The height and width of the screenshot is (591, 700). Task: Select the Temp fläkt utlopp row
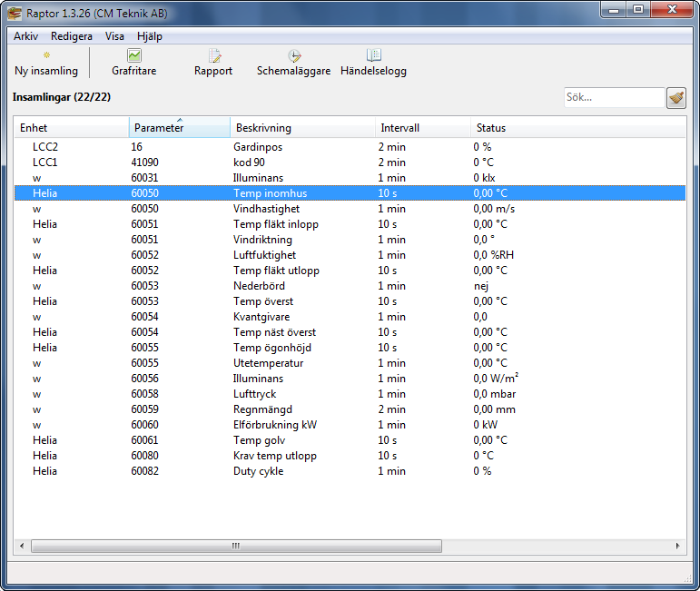(x=350, y=271)
